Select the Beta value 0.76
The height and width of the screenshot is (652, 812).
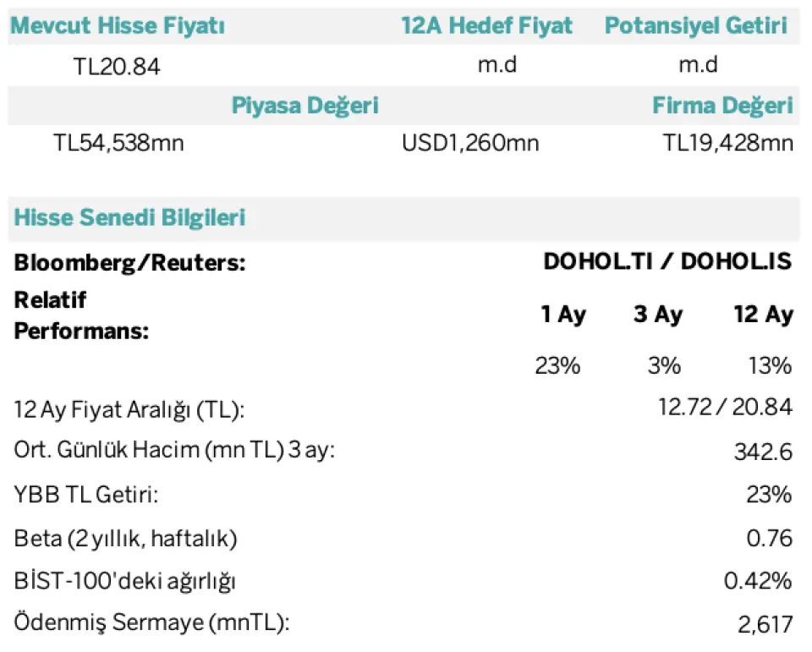770,538
